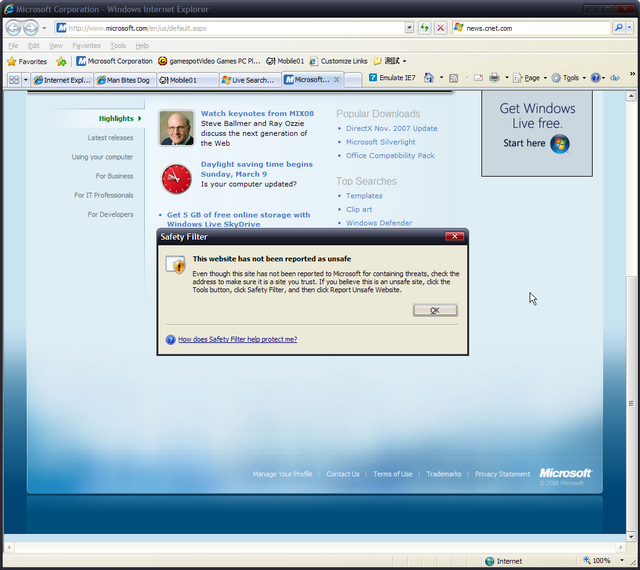The image size is (640, 570).
Task: Click the Read Mail icon
Action: point(478,78)
